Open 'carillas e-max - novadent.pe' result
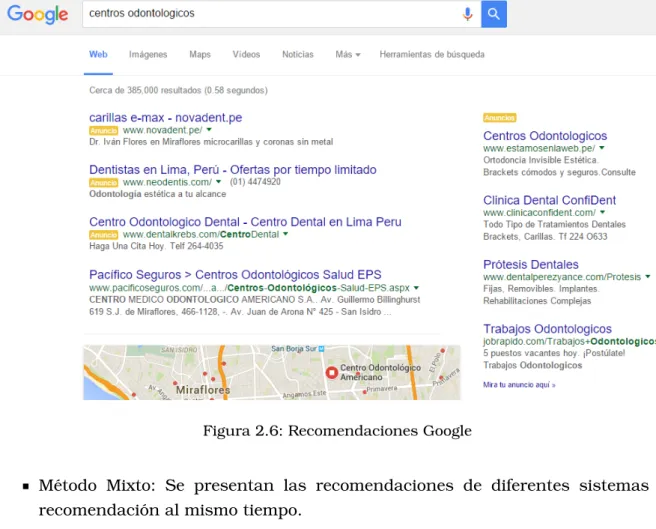Image resolution: width=656 pixels, height=529 pixels. coord(166,118)
